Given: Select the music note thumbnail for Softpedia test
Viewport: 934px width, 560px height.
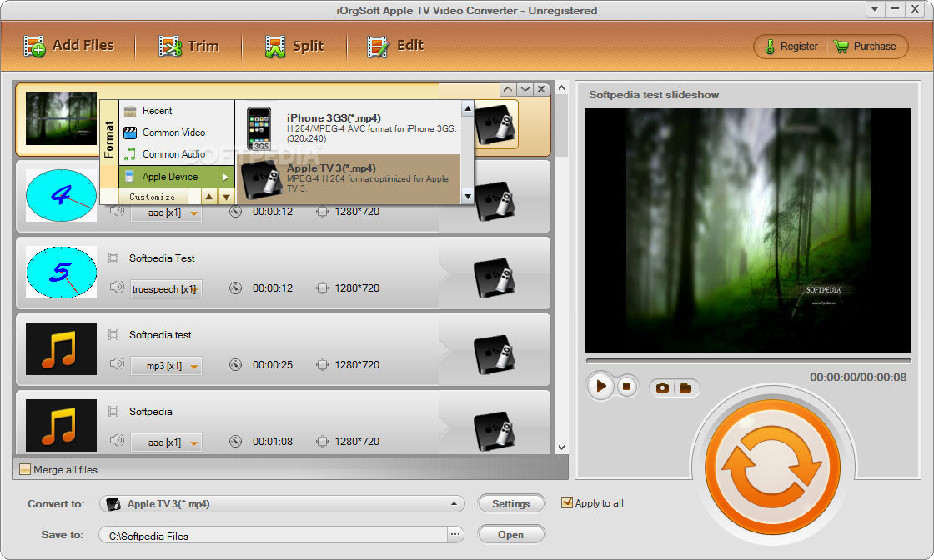Looking at the screenshot, I should [x=61, y=348].
